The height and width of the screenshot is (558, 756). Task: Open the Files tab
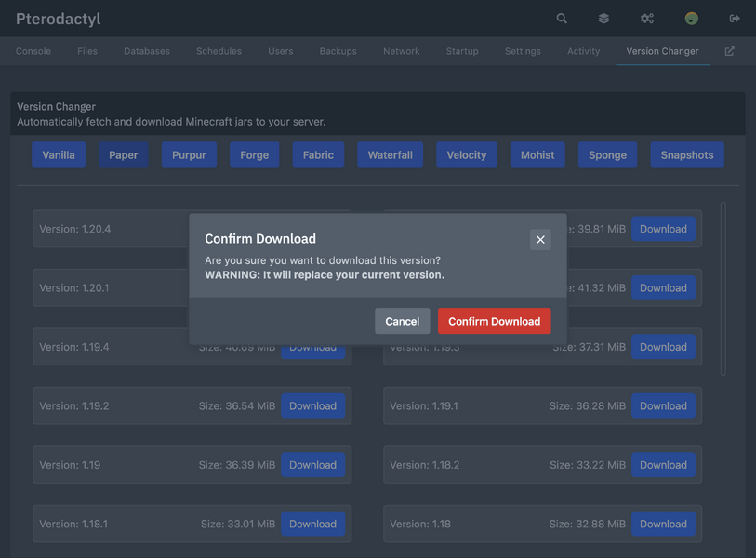point(87,51)
